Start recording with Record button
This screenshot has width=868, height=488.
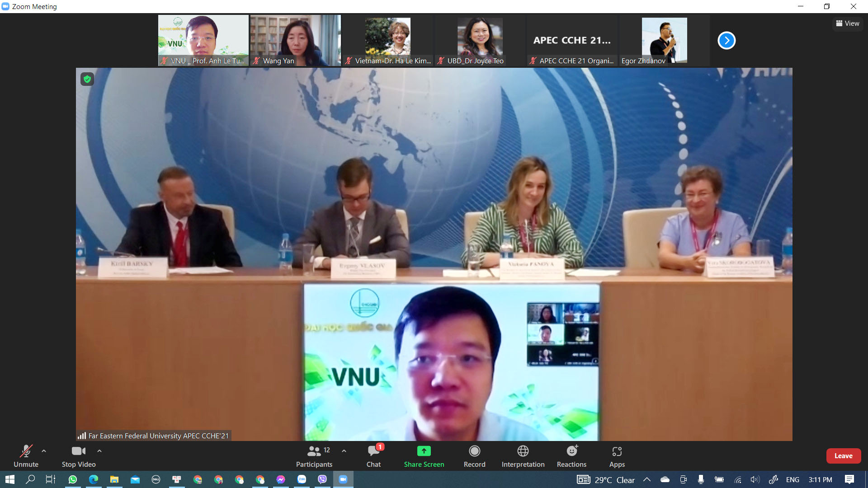pyautogui.click(x=474, y=456)
